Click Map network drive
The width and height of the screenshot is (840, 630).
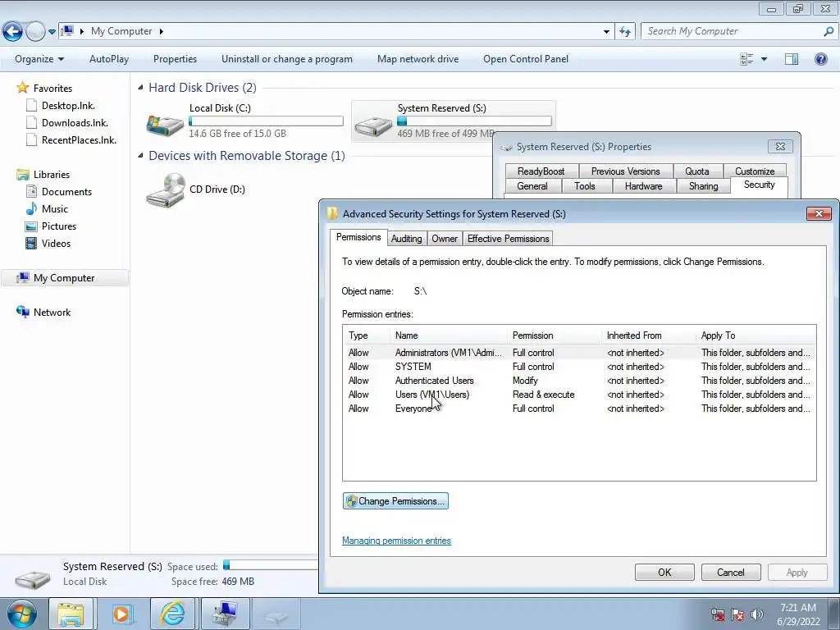pos(418,59)
